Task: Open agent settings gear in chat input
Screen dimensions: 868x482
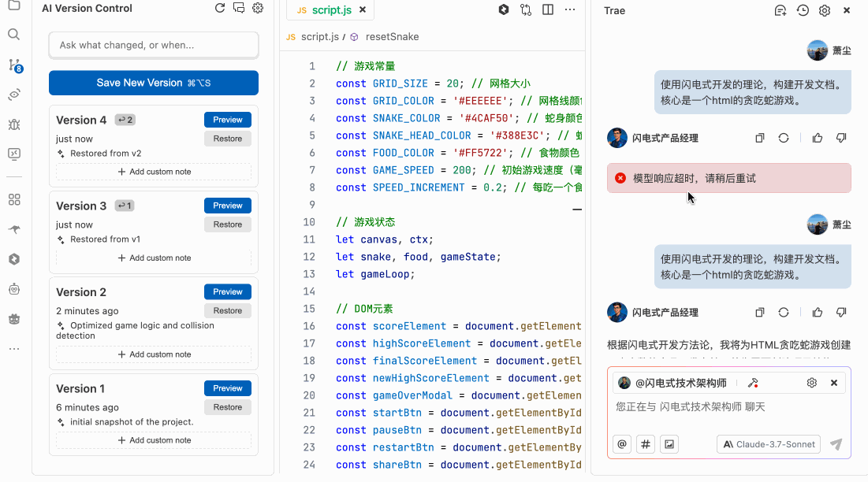Action: pos(812,383)
